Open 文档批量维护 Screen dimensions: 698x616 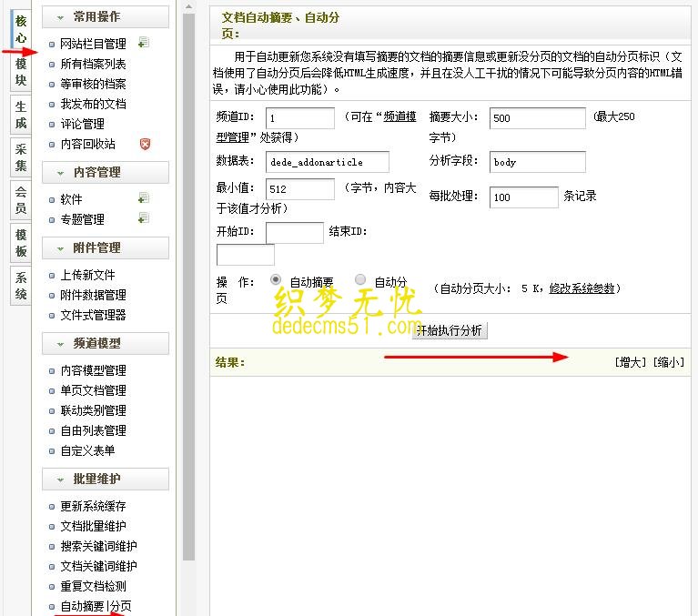coord(94,526)
